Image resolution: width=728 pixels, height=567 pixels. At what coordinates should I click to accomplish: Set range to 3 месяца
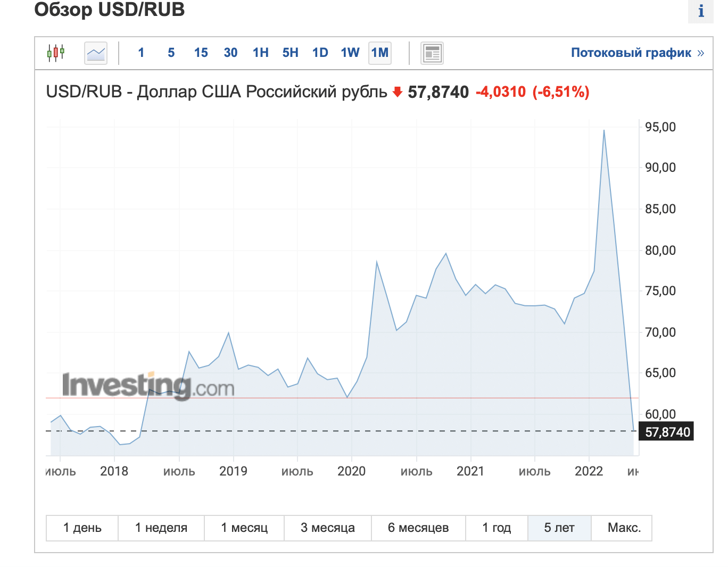328,528
